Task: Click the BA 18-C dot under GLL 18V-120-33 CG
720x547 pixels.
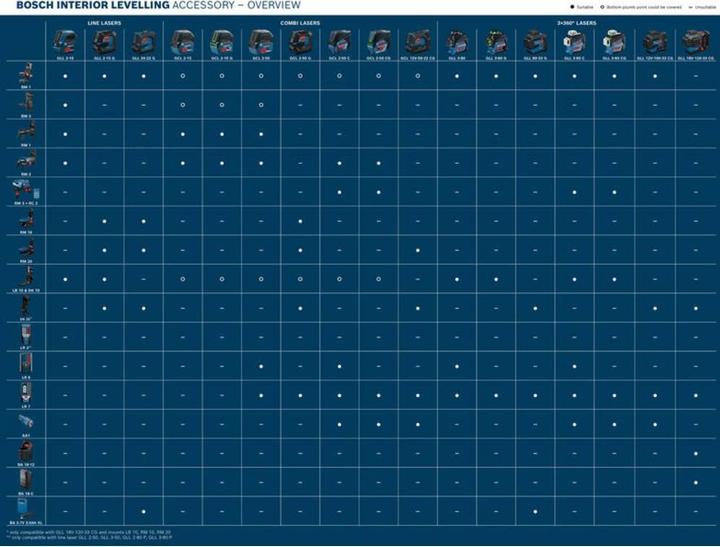Action: [x=696, y=483]
